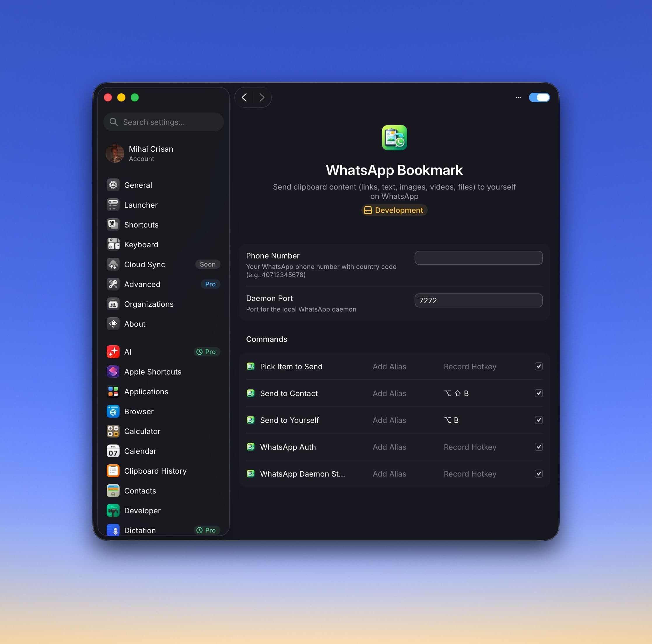Open the Contacts card icon
Viewport: 652px width, 644px height.
click(113, 491)
